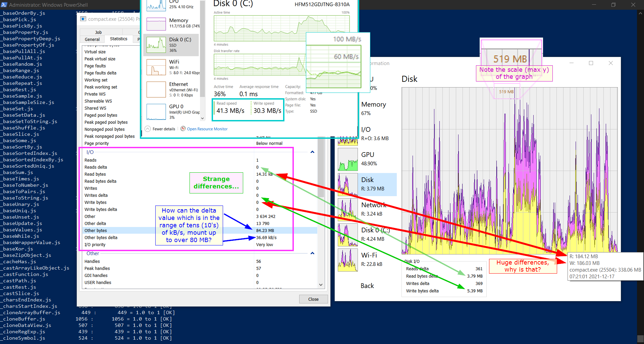Open the Disk graph thumbnail in System Information

348,184
